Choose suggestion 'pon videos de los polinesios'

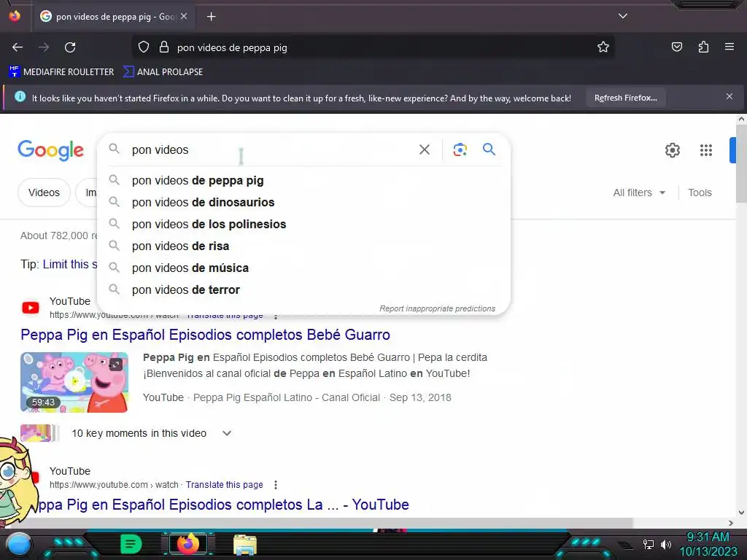pos(304,225)
